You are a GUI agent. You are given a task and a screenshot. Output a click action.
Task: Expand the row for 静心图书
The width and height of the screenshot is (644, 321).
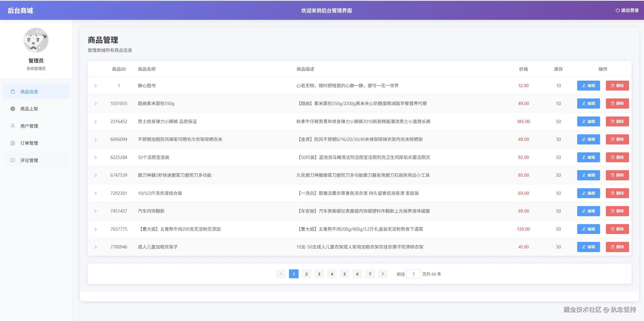click(96, 86)
